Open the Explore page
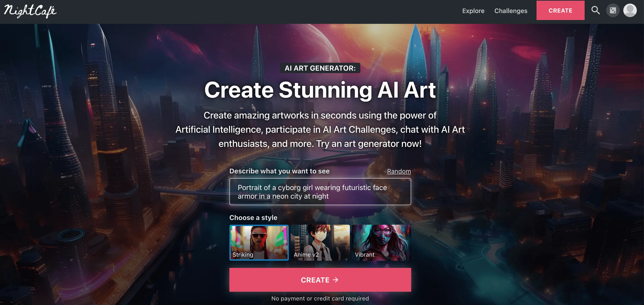The height and width of the screenshot is (305, 644). [x=473, y=11]
